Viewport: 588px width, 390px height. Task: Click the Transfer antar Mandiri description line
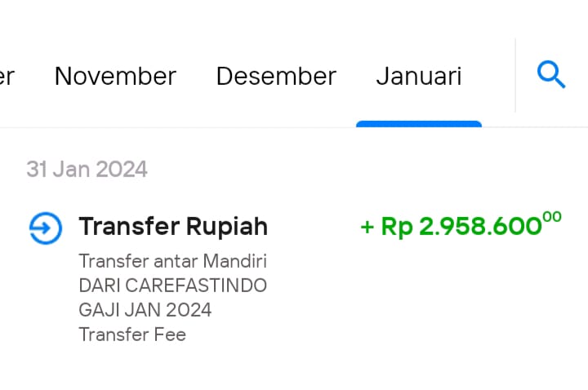[173, 261]
